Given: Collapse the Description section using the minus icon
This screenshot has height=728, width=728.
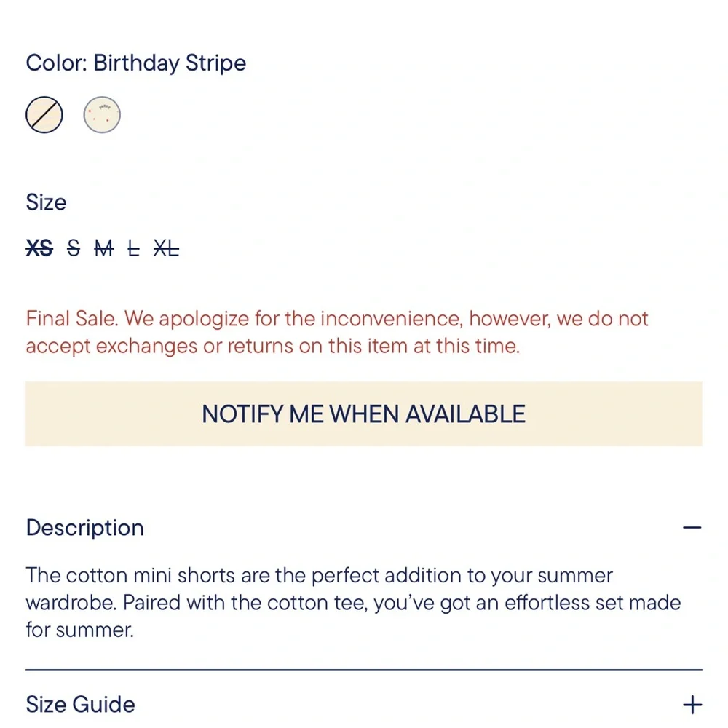Looking at the screenshot, I should [692, 526].
